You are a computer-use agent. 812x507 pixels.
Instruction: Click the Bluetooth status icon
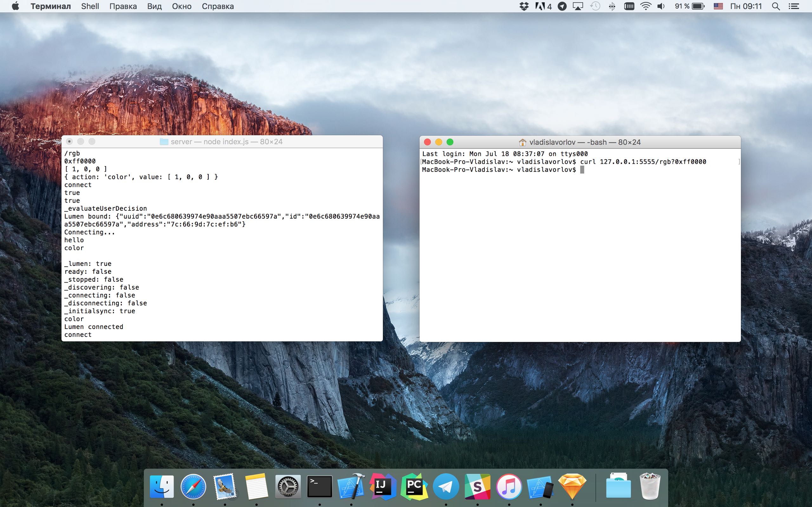(612, 6)
